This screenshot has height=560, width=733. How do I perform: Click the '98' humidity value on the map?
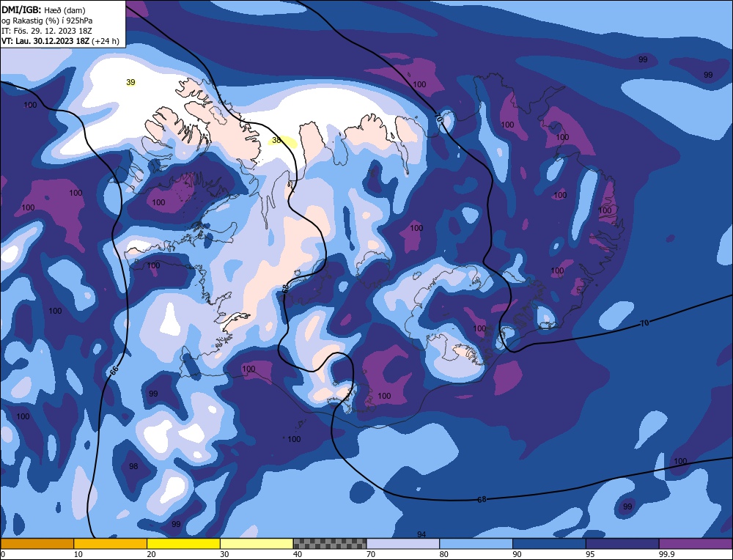pos(133,466)
